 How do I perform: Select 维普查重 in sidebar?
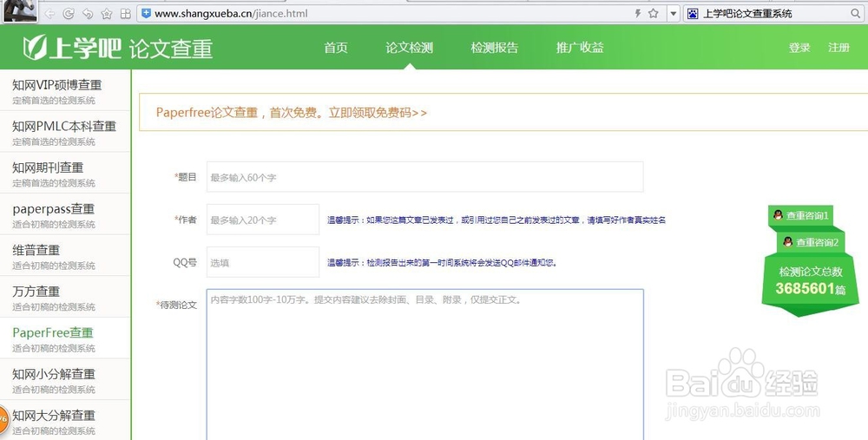point(65,255)
